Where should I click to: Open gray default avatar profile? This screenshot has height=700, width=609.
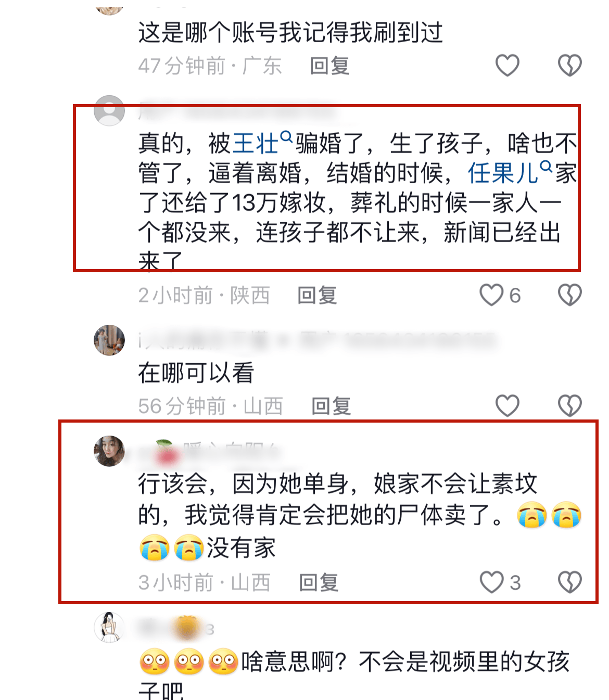click(109, 110)
